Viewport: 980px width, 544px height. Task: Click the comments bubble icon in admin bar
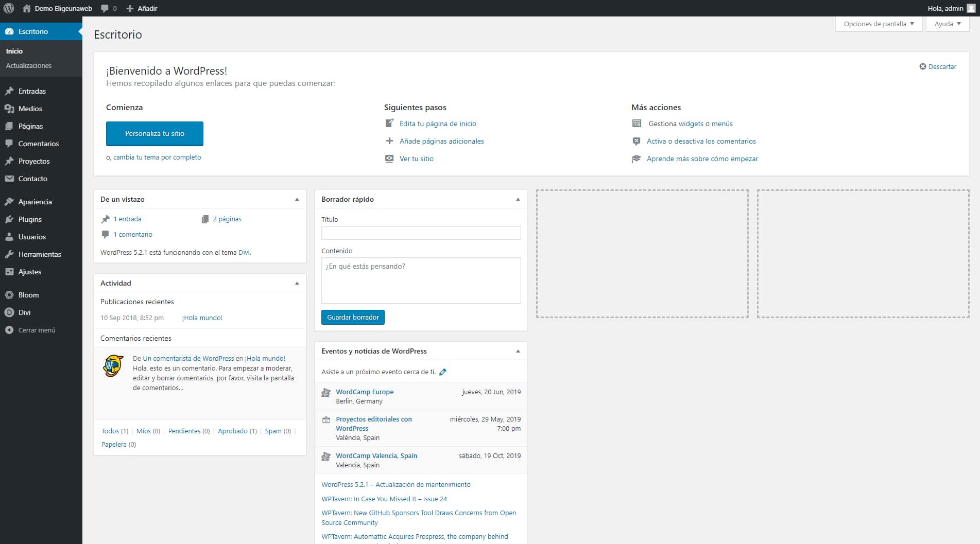(x=106, y=8)
